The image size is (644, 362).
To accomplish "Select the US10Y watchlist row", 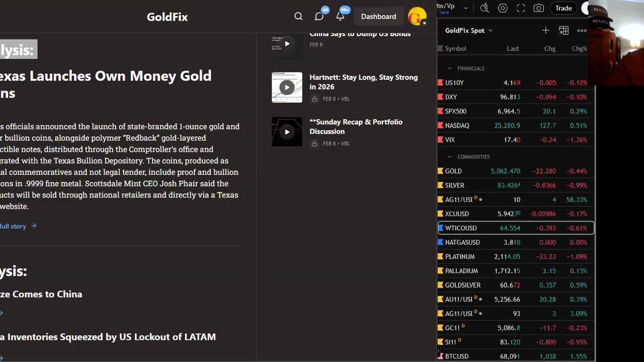I will click(516, 82).
